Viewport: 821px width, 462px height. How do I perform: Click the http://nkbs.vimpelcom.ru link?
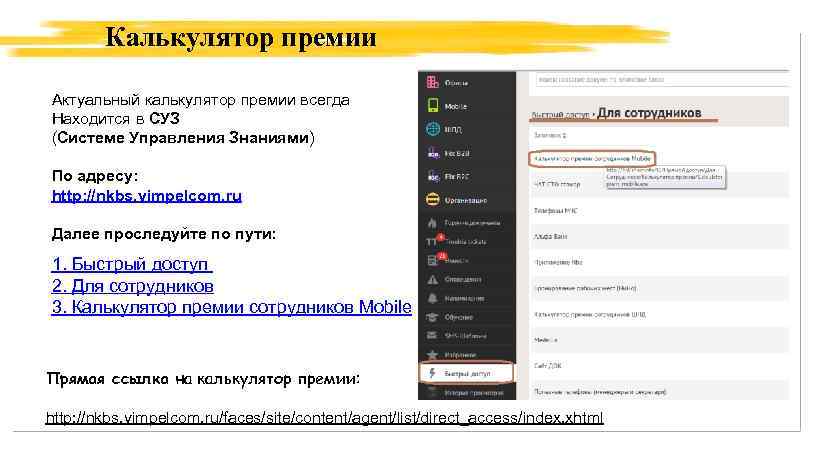[147, 196]
